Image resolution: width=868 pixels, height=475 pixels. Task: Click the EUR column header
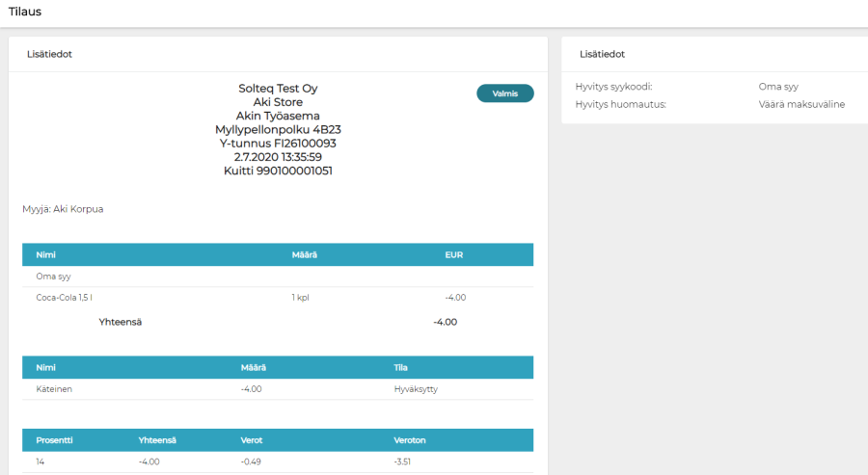click(454, 254)
